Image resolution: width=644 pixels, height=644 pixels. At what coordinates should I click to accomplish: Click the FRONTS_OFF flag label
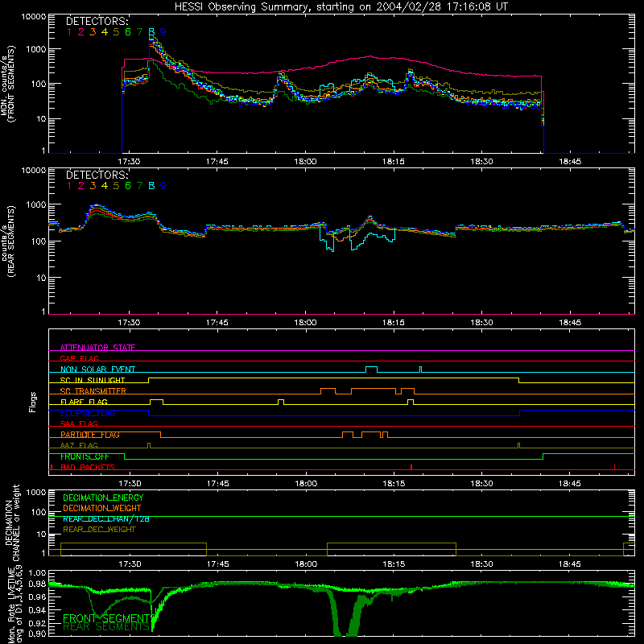click(85, 456)
